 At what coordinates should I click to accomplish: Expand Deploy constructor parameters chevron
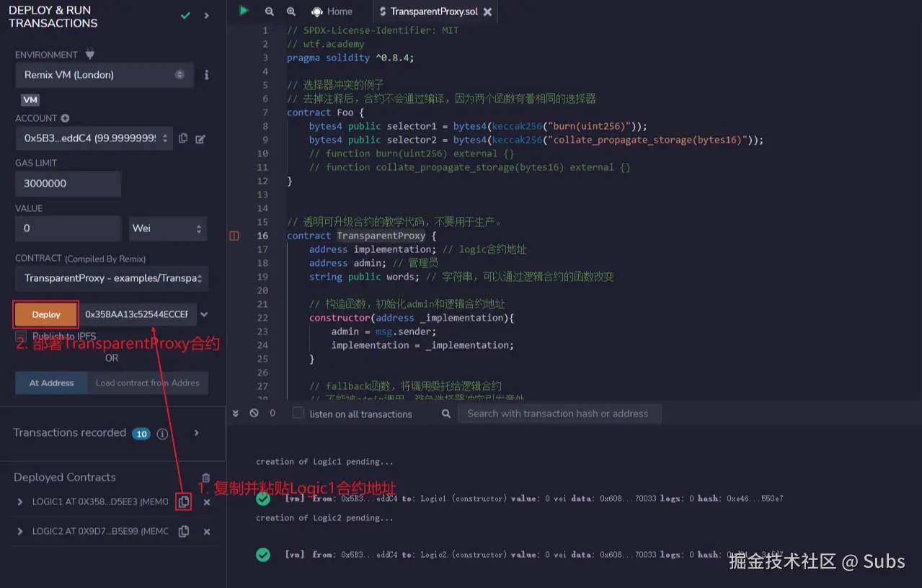coord(204,314)
